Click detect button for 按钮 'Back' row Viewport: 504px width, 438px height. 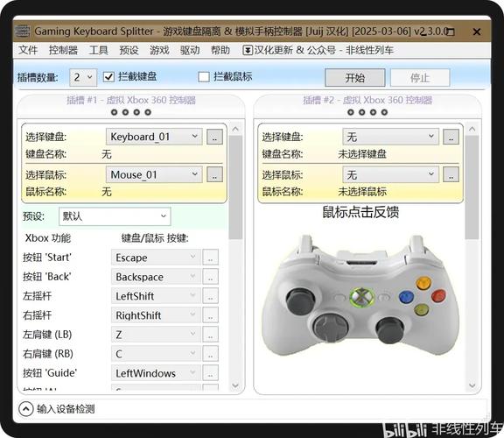coord(211,277)
